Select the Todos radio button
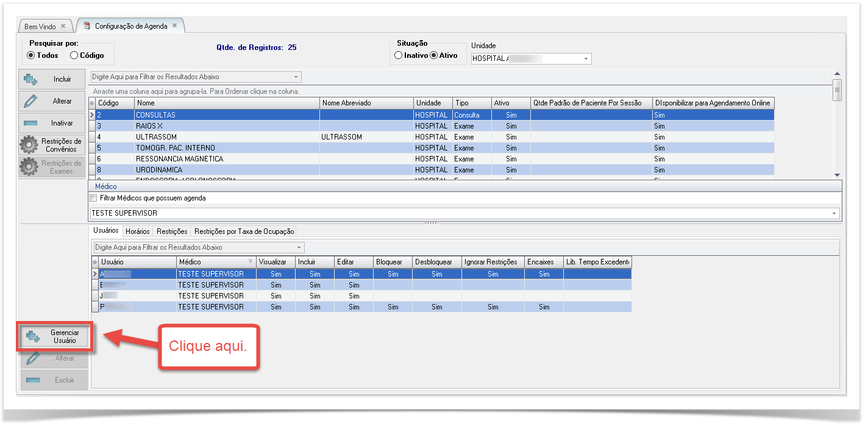The image size is (868, 427). click(31, 55)
